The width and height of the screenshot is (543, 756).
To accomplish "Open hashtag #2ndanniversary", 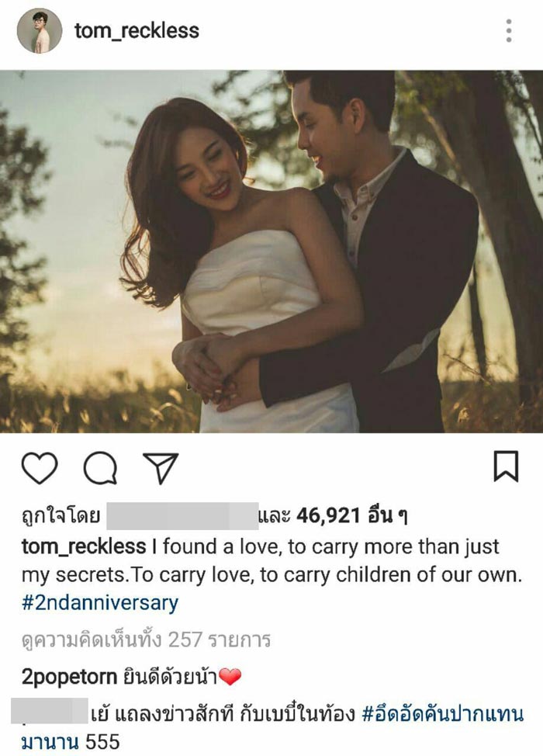I will (100, 603).
